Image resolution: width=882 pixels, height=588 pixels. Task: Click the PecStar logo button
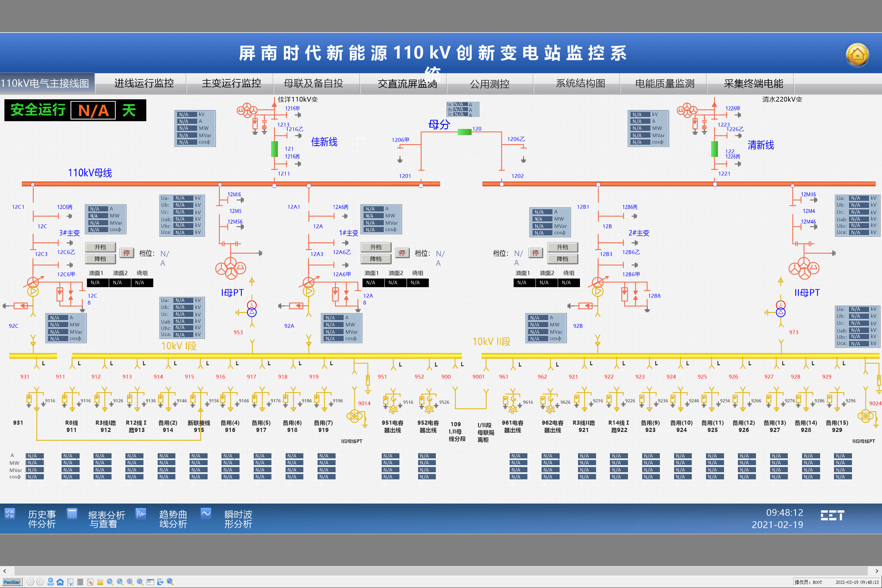click(x=12, y=582)
